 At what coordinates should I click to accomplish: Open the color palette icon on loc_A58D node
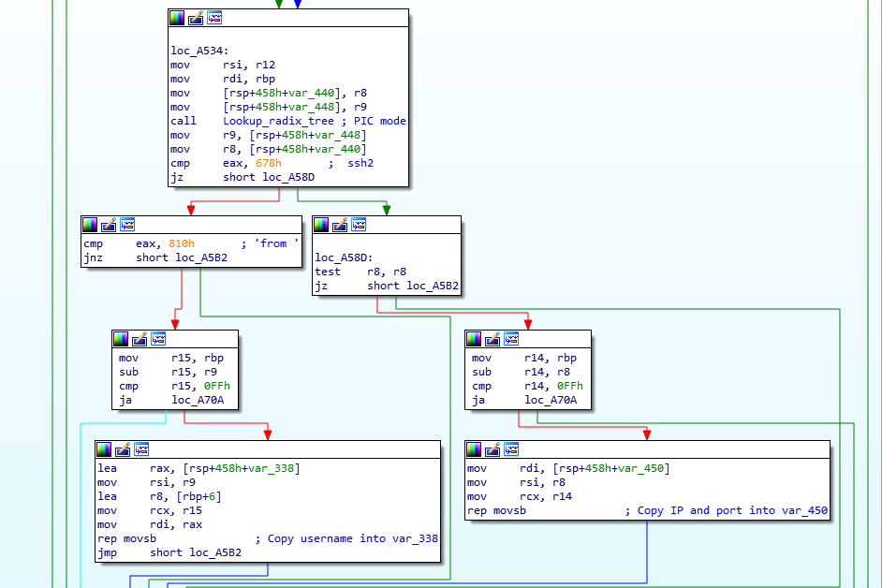[323, 225]
